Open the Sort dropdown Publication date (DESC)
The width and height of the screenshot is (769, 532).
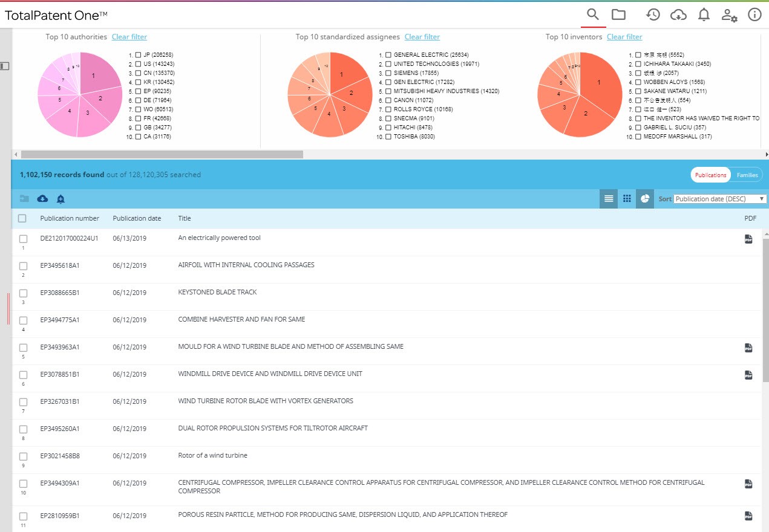(721, 199)
